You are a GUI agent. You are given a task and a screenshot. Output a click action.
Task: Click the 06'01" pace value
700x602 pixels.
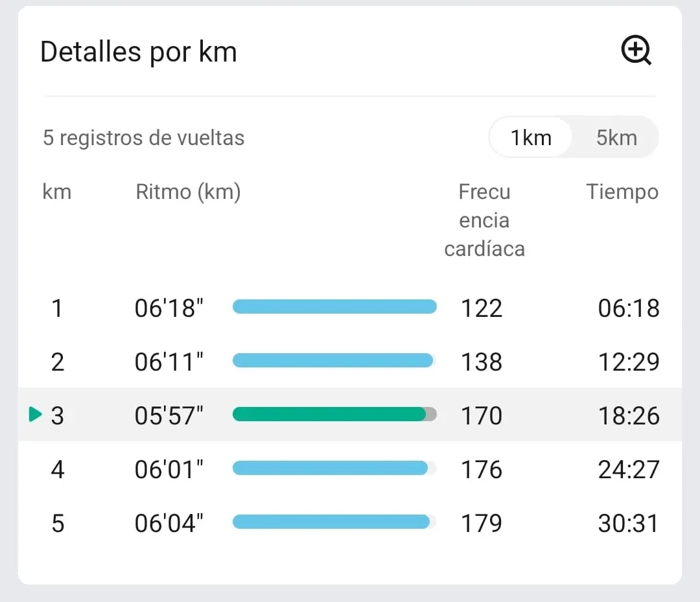(x=169, y=469)
